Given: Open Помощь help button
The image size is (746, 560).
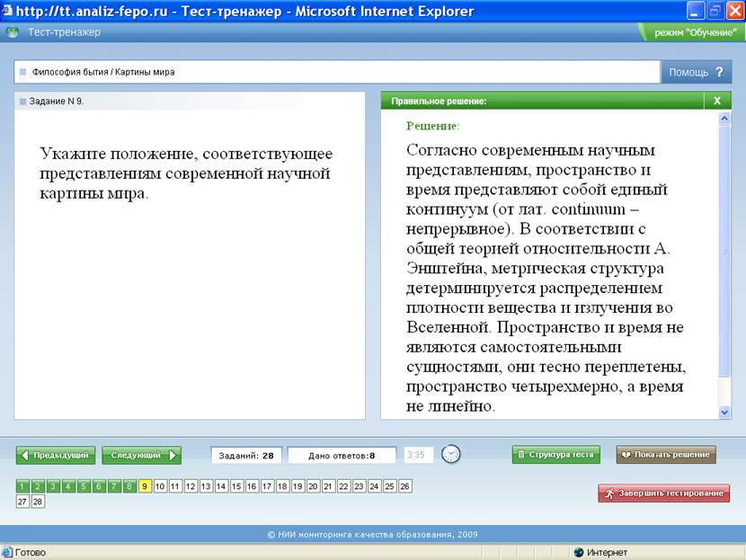Looking at the screenshot, I should tap(696, 72).
